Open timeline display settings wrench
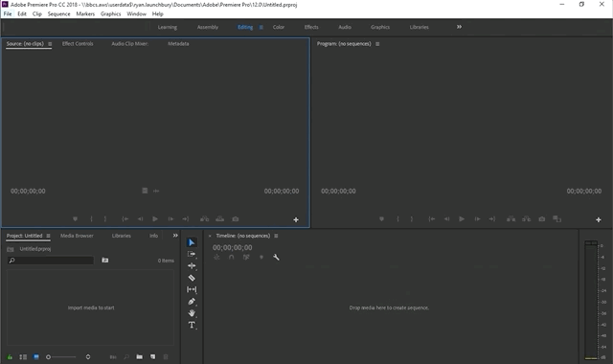613x364 pixels. tap(276, 258)
